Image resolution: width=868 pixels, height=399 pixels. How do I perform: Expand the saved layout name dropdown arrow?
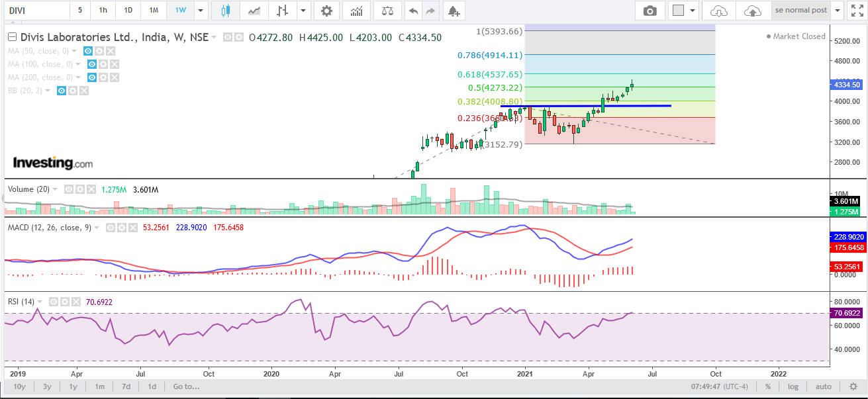(838, 11)
